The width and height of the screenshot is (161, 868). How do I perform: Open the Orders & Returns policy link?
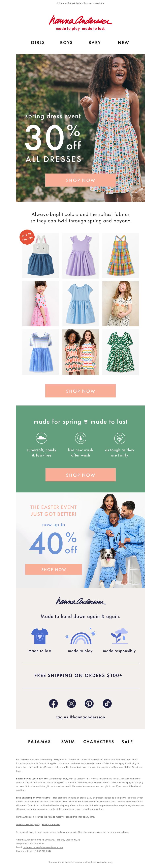(x=28, y=824)
